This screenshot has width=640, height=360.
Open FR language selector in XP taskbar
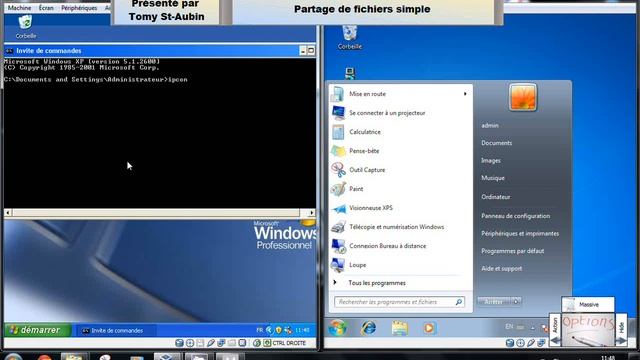pos(260,330)
